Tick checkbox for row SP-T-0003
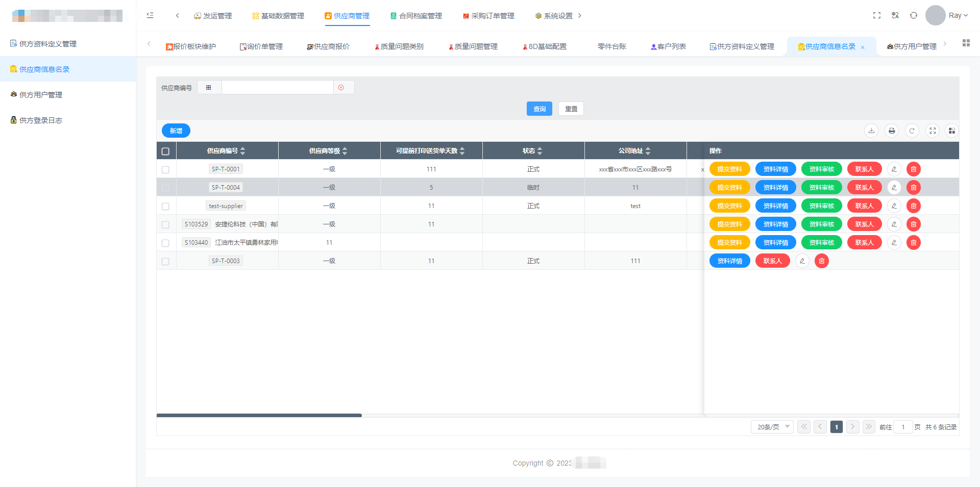Image resolution: width=980 pixels, height=487 pixels. [x=165, y=262]
